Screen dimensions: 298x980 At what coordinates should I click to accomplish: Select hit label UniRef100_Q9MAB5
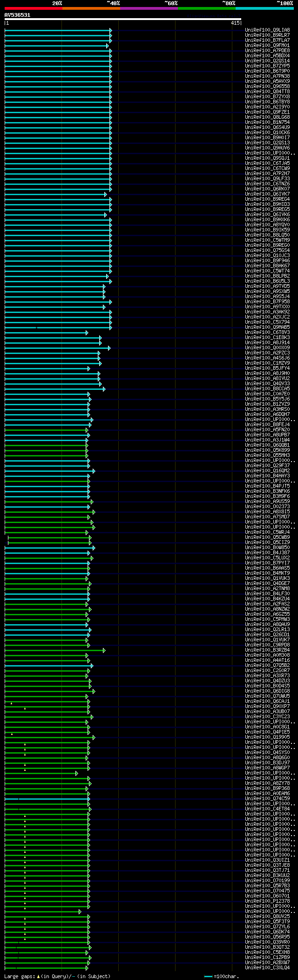tap(267, 327)
